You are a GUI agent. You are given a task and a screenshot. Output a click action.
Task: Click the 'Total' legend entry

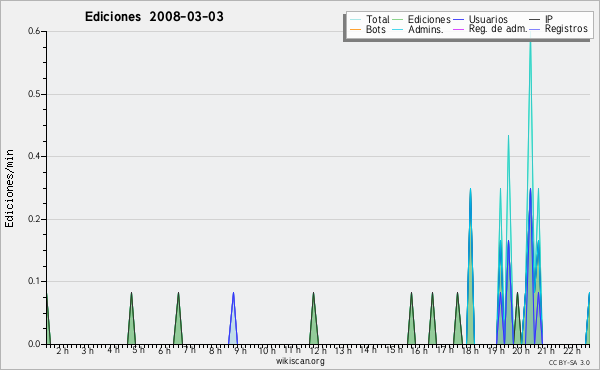click(x=370, y=19)
